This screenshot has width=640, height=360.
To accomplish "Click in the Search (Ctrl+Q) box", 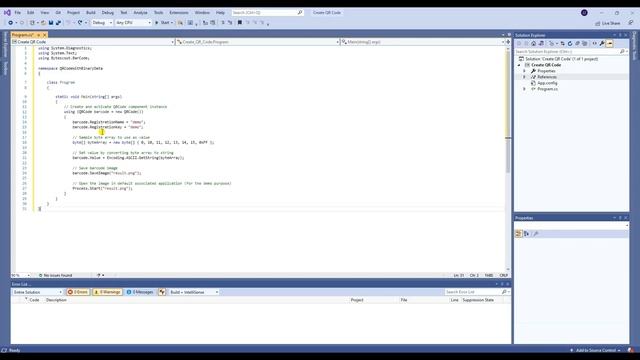I will (267, 13).
